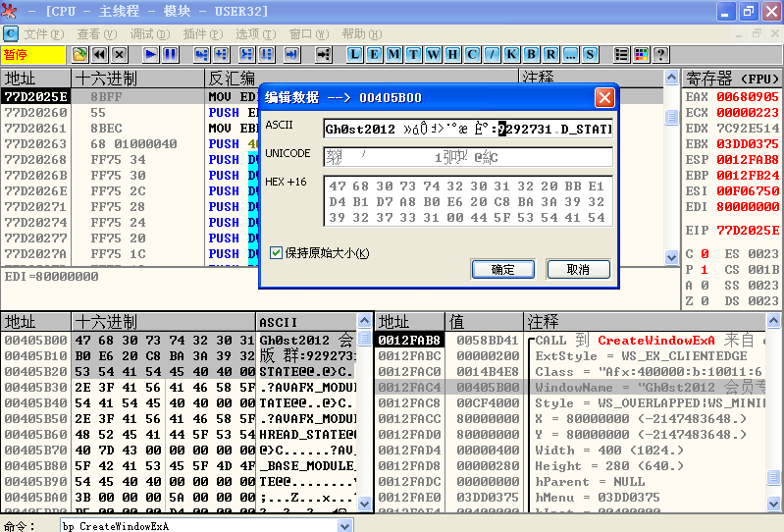
Task: Click the disassembly pane scrollbar thumb
Action: (671, 117)
